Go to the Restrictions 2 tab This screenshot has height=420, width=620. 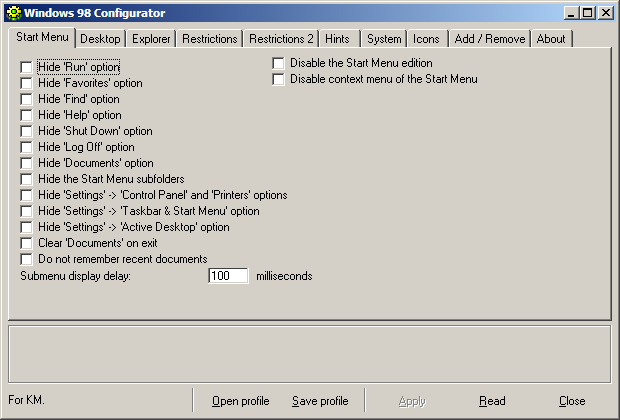pyautogui.click(x=281, y=39)
